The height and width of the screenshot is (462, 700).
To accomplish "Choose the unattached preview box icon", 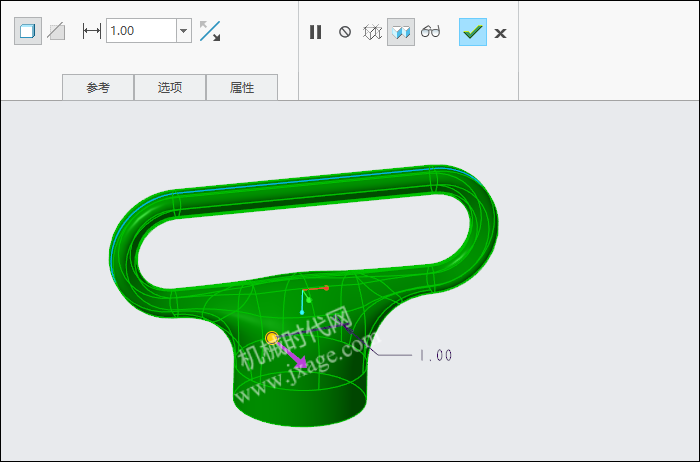I will pos(372,32).
